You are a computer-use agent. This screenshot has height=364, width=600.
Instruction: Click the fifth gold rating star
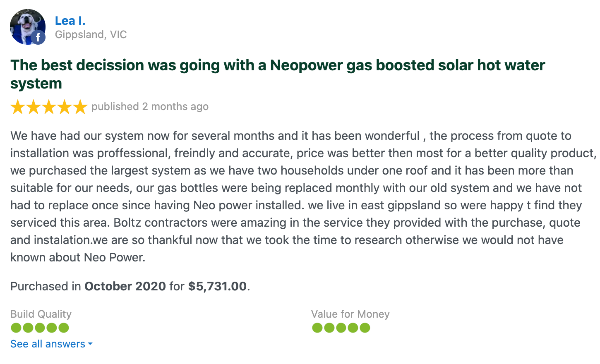[80, 107]
